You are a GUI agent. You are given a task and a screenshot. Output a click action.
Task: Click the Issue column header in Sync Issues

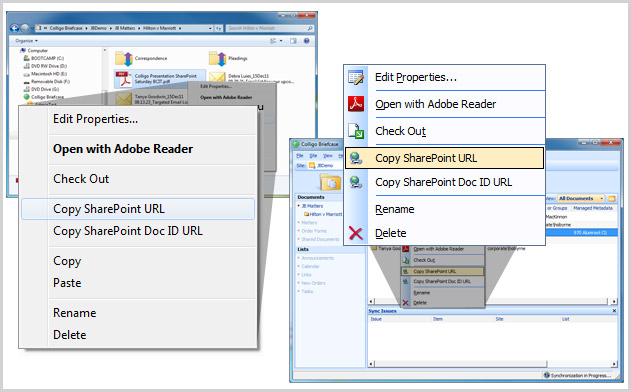click(376, 319)
